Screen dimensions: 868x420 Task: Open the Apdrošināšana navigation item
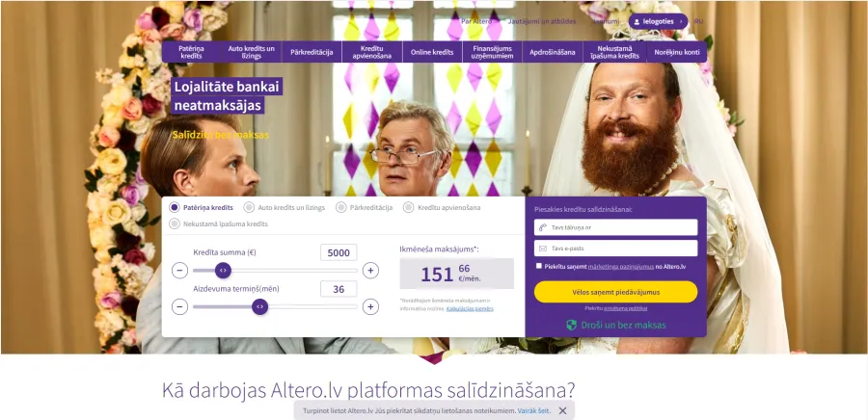(552, 52)
